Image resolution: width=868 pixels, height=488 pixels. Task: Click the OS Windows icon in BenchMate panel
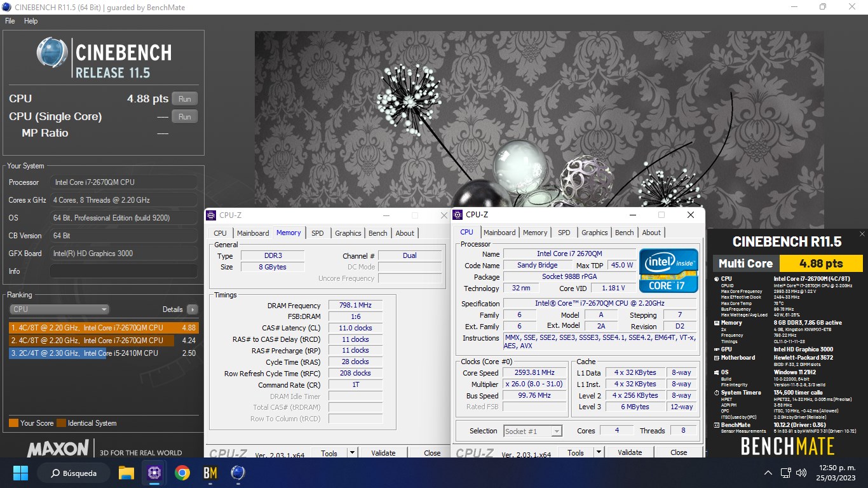click(x=715, y=373)
